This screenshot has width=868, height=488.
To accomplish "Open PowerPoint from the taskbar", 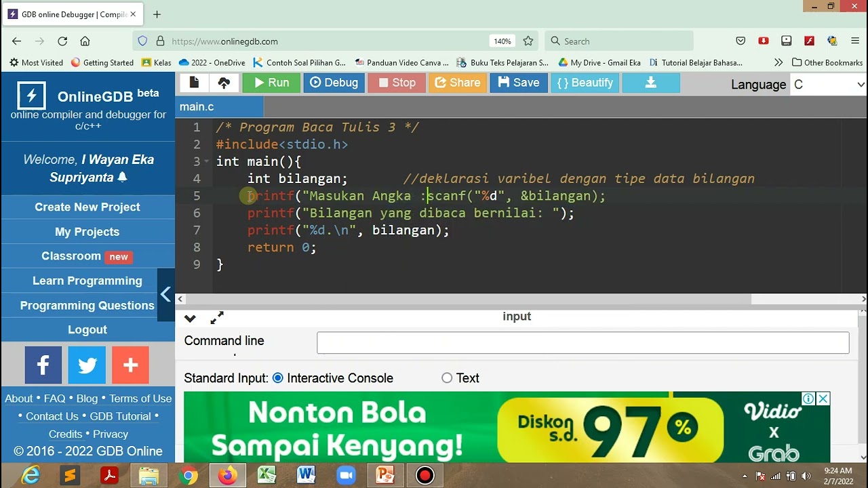I will point(385,476).
